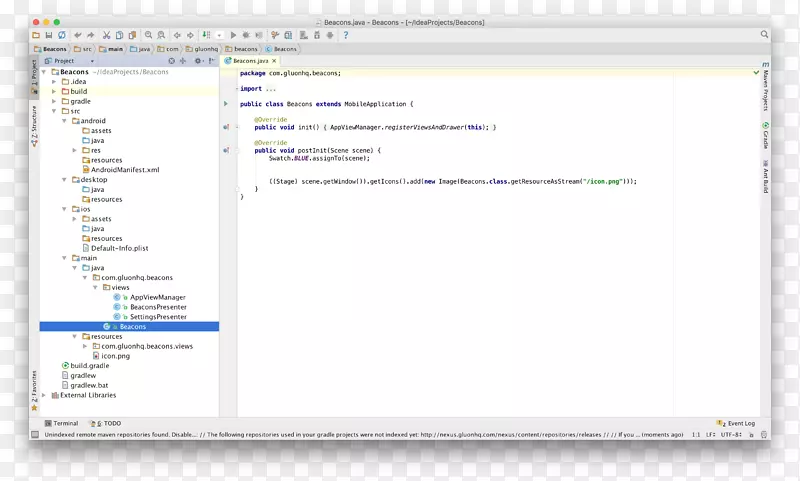Click the Debug bug icon in toolbar
Screen dimensions: 800x481
[x=246, y=35]
